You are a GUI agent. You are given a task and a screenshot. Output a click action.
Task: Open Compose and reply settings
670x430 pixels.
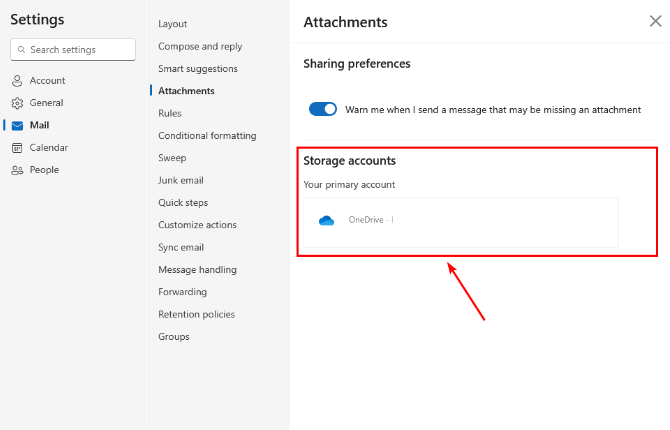pos(200,46)
